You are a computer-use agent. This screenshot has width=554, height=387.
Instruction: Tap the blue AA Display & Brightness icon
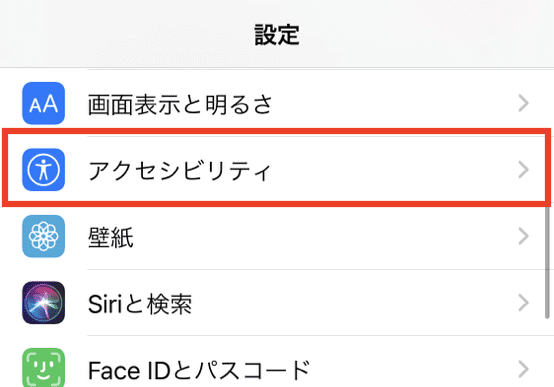pyautogui.click(x=43, y=103)
